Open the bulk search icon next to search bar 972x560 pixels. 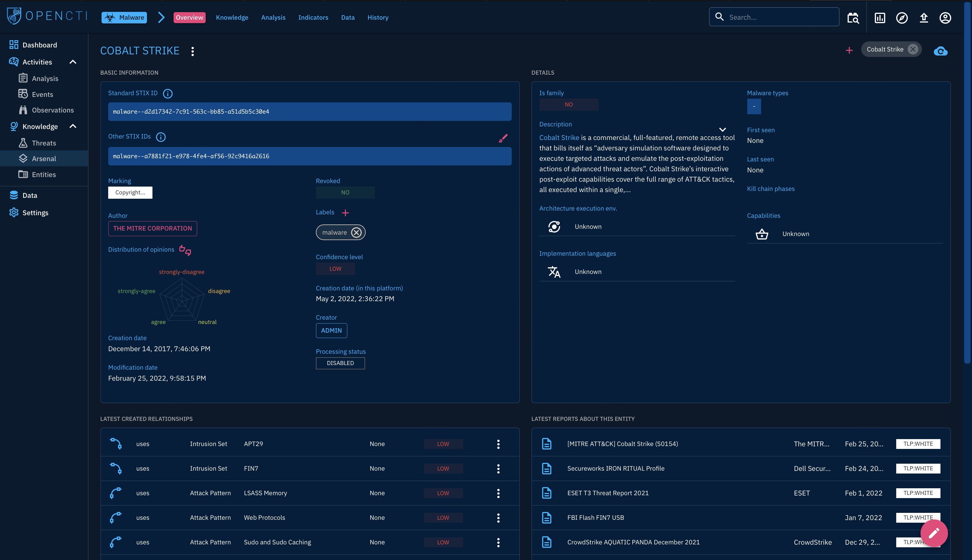[x=853, y=18]
